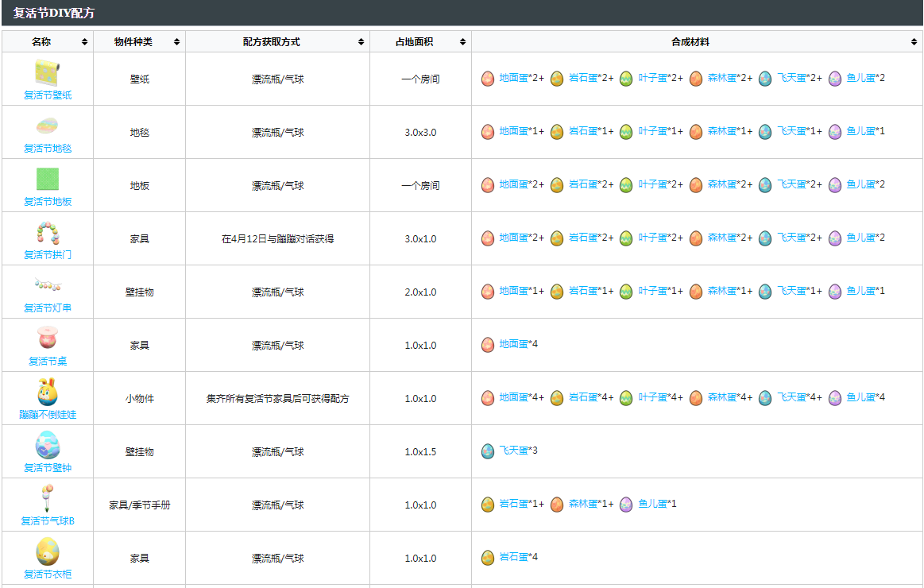This screenshot has width=924, height=588.
Task: Click the 复活节桌 table item icon
Action: pos(47,338)
